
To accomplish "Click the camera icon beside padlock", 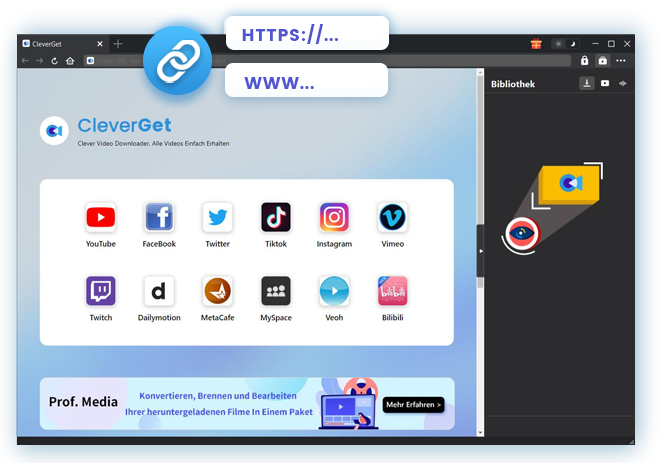I will click(603, 61).
